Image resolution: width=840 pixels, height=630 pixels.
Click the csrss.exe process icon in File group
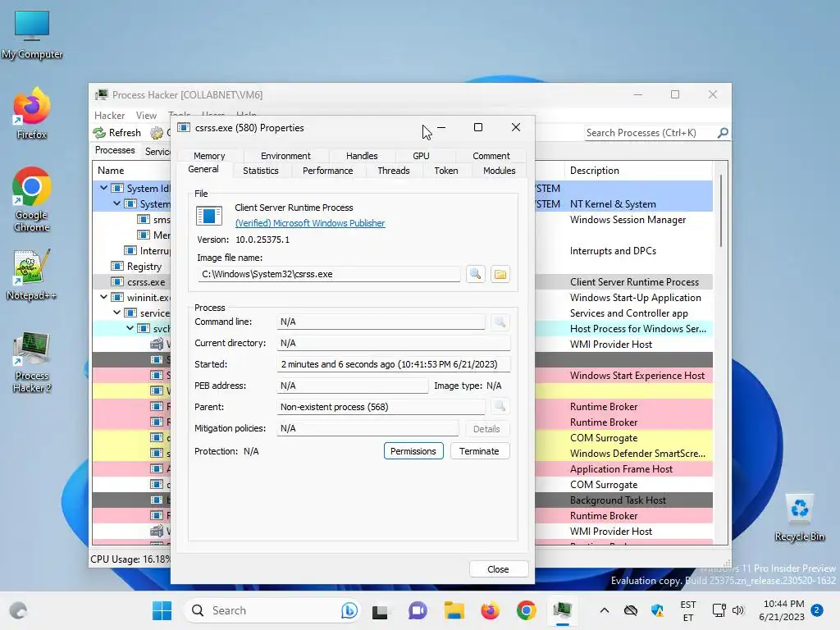(209, 216)
